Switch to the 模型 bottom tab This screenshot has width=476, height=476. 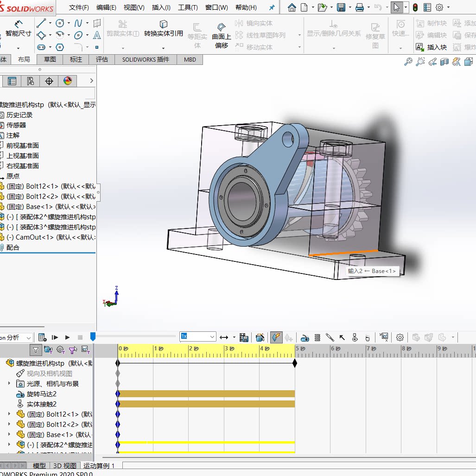[x=39, y=466]
